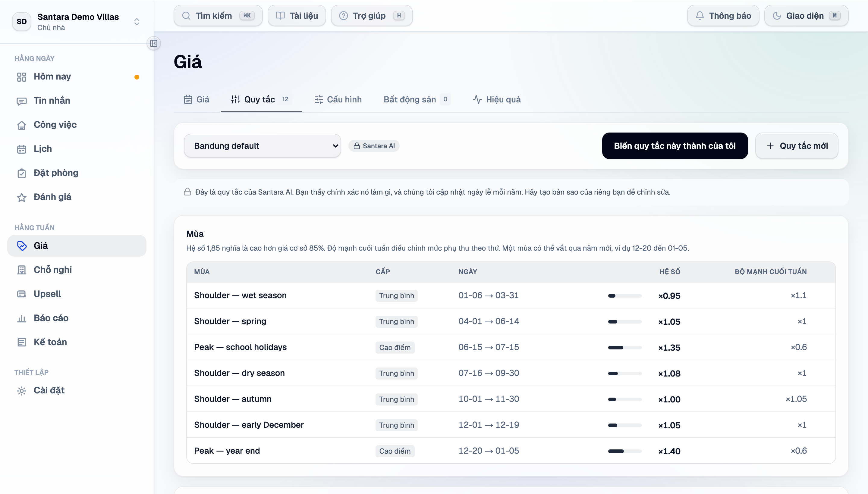Open the Bandung default rule set dropdown
Screen dimensions: 868x494
tap(263, 146)
